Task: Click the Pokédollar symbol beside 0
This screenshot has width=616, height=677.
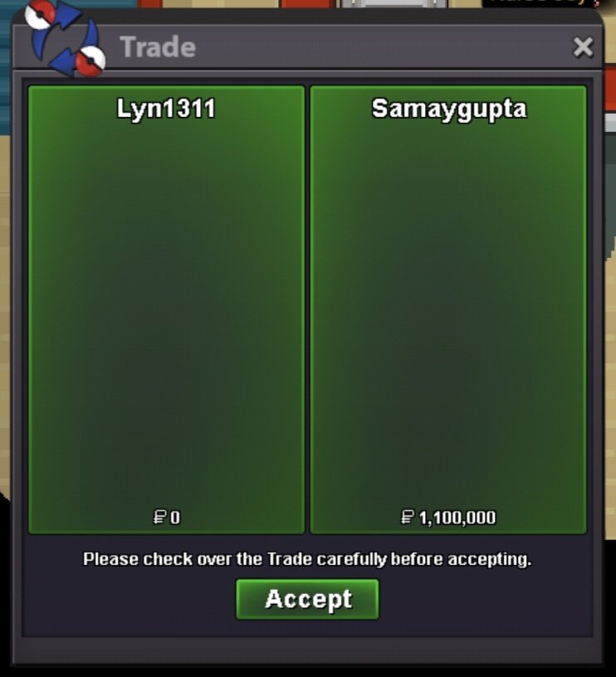Action: click(159, 517)
